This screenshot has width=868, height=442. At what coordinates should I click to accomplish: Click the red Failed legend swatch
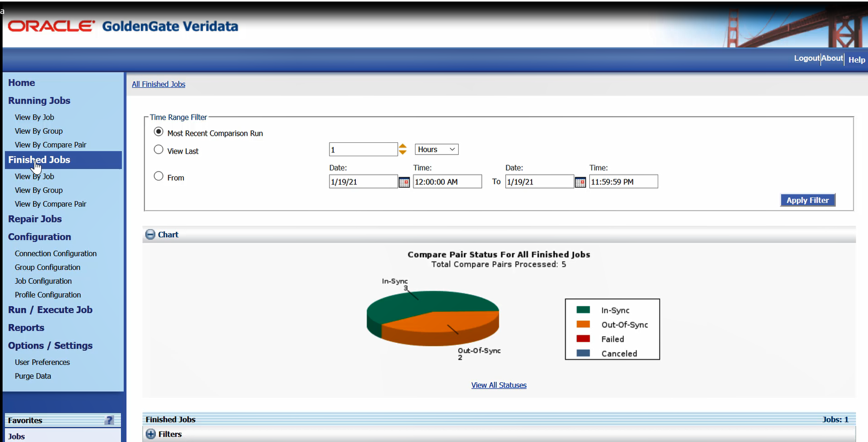pyautogui.click(x=583, y=339)
